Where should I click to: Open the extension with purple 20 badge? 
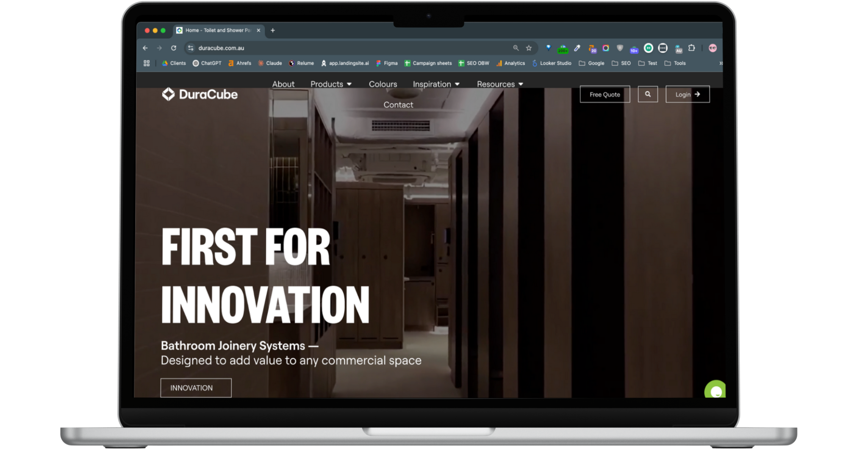click(592, 49)
